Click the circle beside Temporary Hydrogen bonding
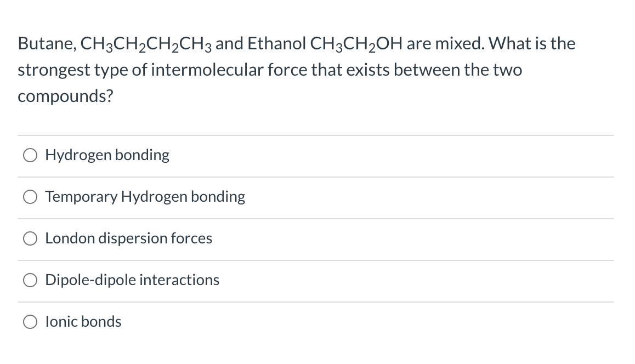Image resolution: width=635 pixels, height=364 pixels. click(x=30, y=197)
